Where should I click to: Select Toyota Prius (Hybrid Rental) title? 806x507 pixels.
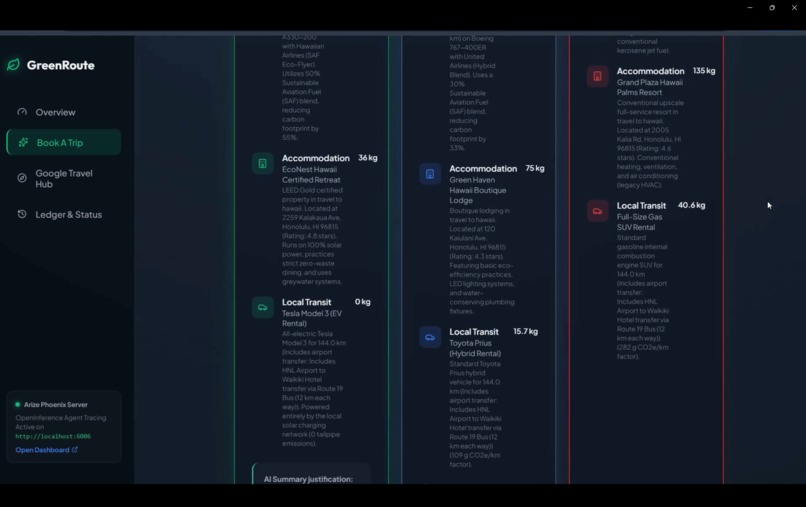[475, 348]
